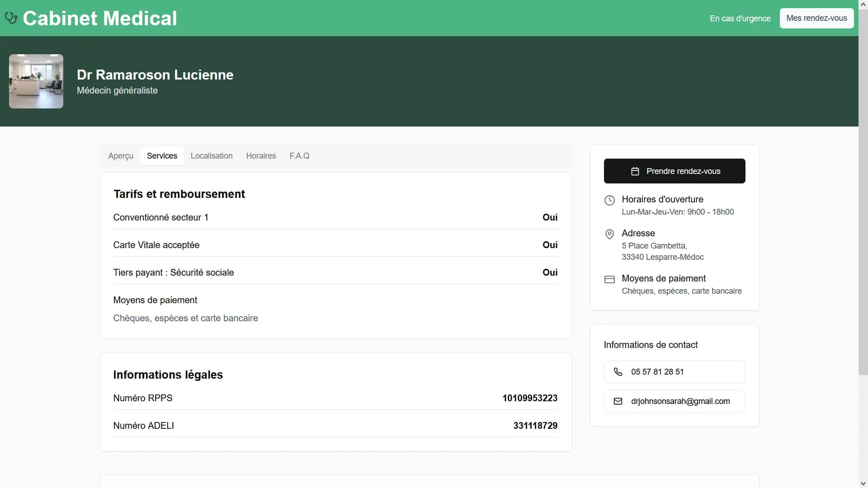868x488 pixels.
Task: Select the Services tab
Action: tap(162, 156)
